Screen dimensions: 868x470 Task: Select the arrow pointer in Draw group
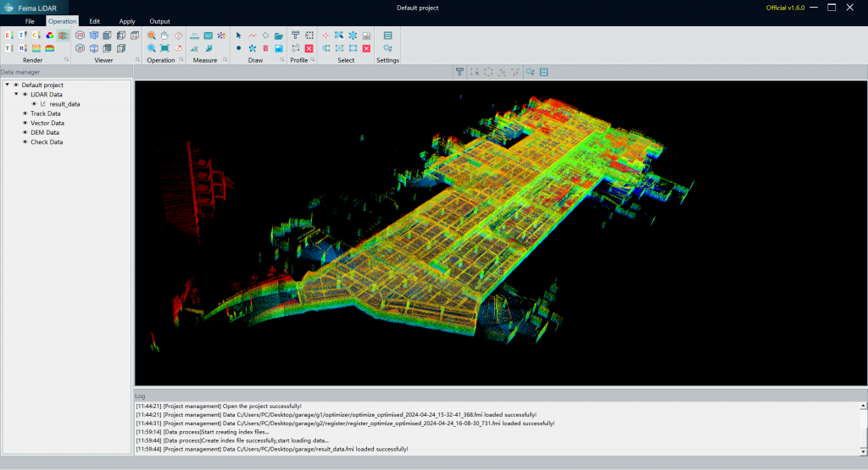[x=239, y=36]
